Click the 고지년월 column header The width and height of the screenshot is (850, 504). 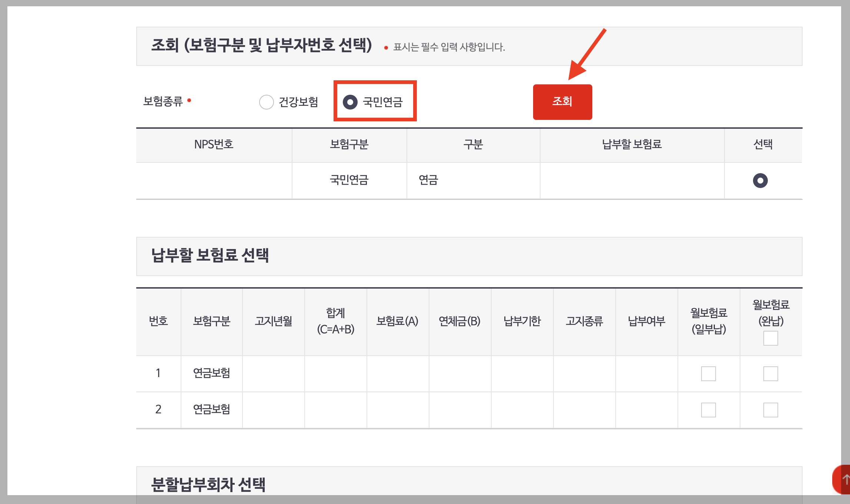(x=273, y=321)
